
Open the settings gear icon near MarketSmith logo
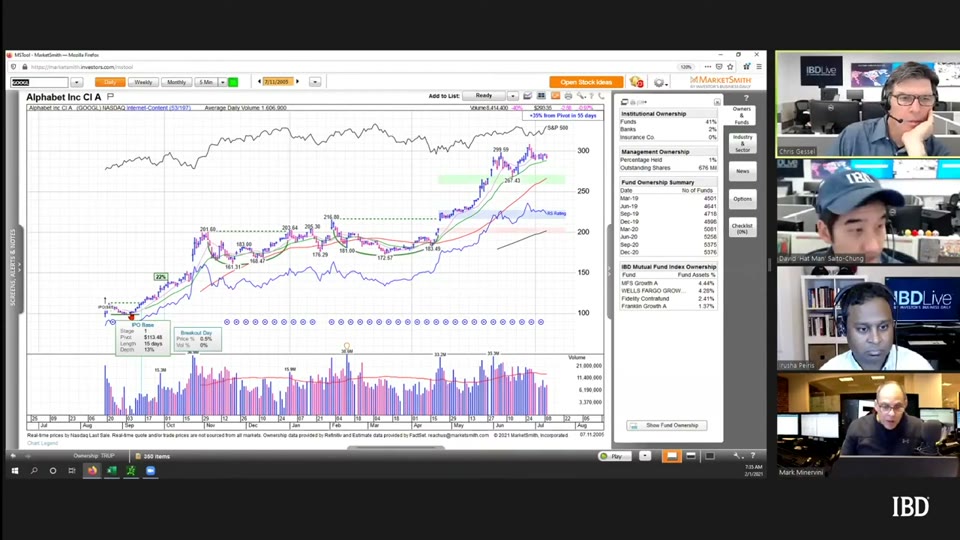[659, 82]
